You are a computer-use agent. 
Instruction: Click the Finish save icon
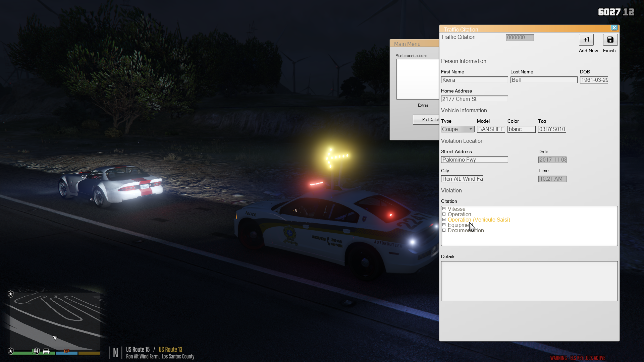610,40
